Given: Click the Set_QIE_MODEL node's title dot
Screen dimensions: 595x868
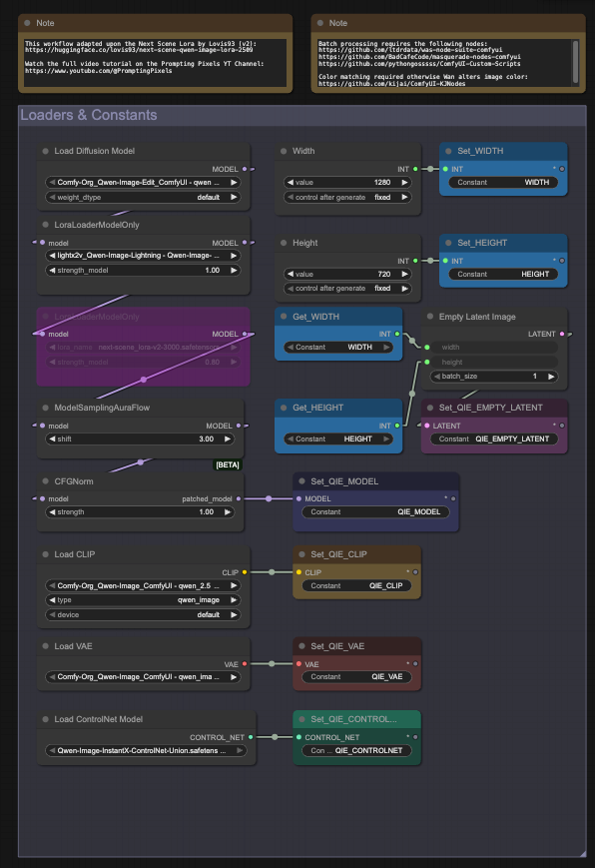Looking at the screenshot, I should coord(301,481).
